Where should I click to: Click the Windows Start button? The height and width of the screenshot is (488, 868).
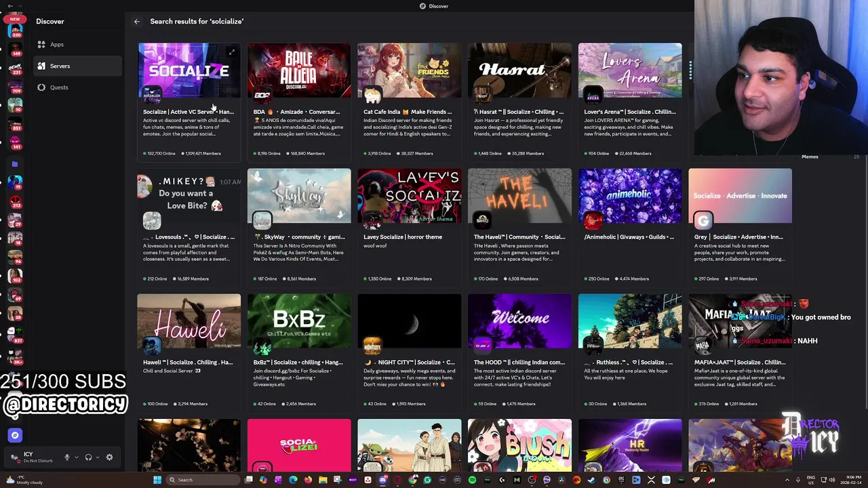pos(157,480)
